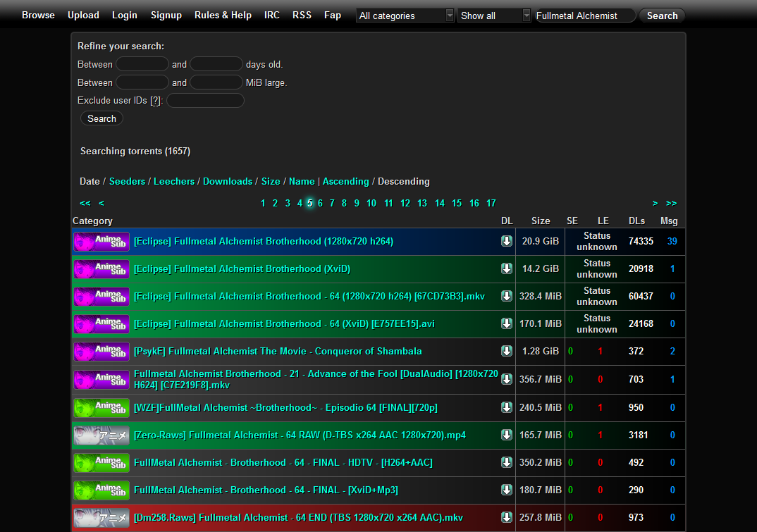Click category icon of Eclipse 1280x720 h264 batch row

click(x=101, y=242)
